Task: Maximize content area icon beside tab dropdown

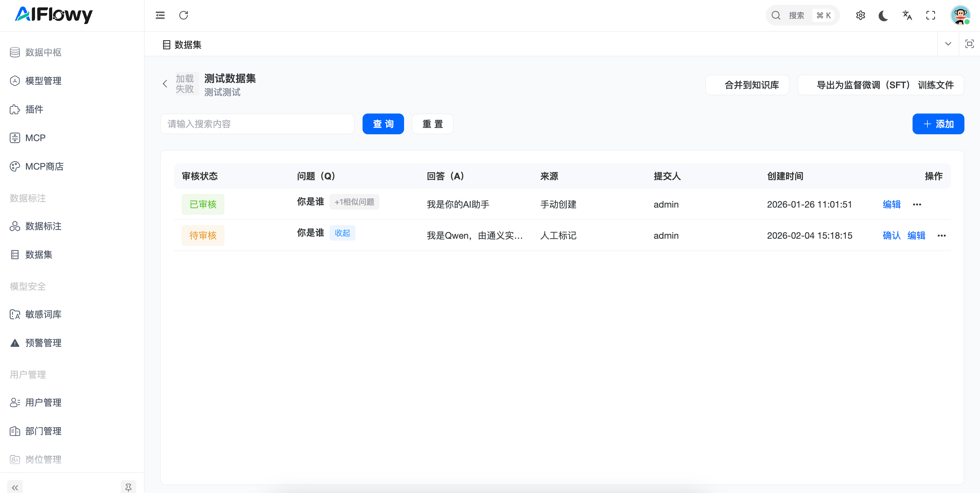Action: click(969, 44)
